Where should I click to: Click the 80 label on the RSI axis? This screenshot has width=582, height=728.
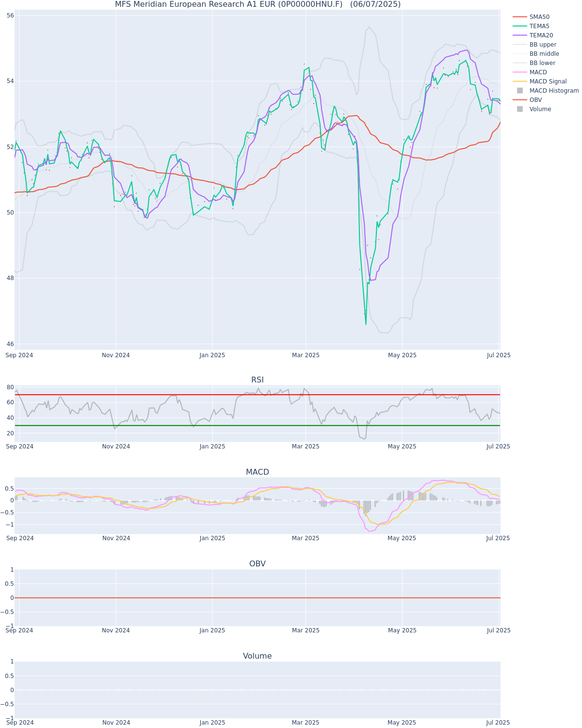click(10, 387)
